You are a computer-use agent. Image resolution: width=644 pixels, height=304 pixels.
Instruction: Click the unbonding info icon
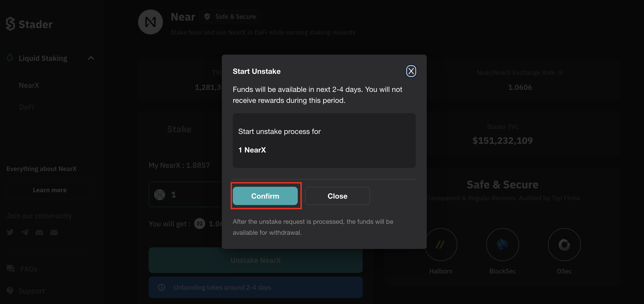pos(161,287)
